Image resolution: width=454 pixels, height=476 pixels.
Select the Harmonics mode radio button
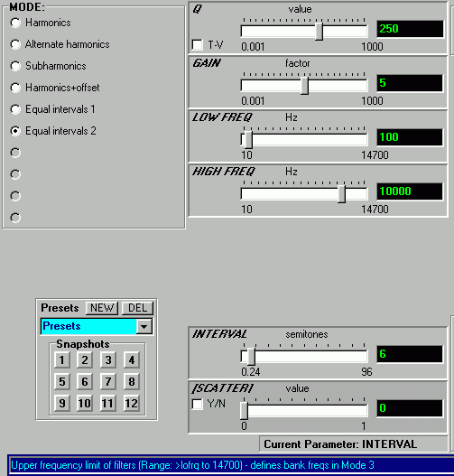tap(15, 23)
